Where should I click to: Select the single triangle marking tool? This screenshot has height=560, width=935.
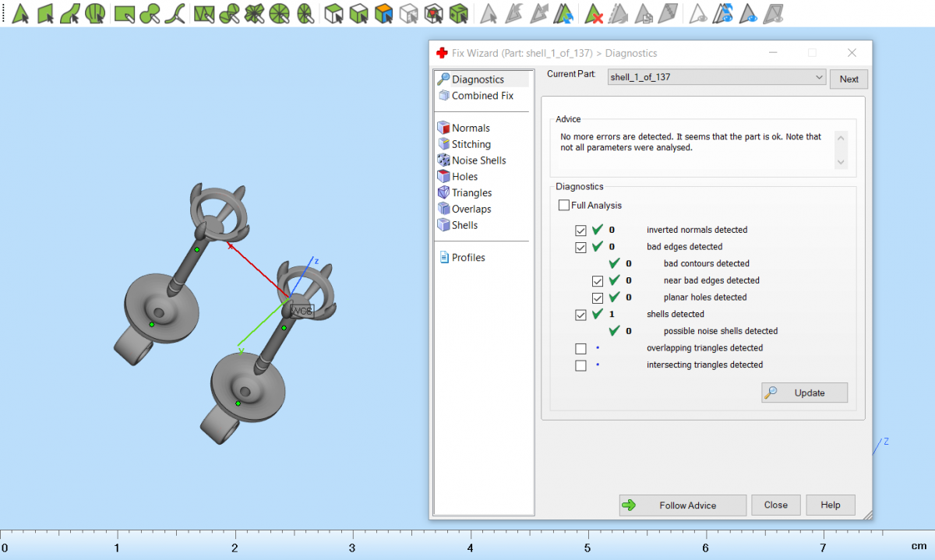pyautogui.click(x=19, y=13)
